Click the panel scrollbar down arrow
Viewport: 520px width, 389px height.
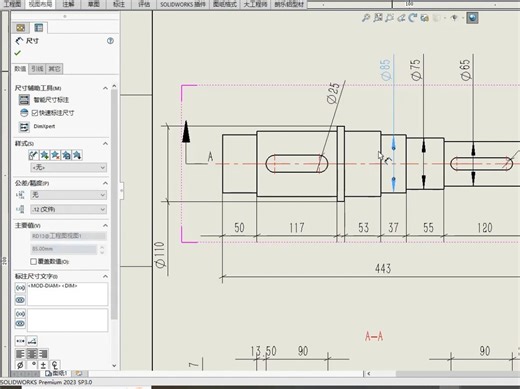pyautogui.click(x=114, y=366)
